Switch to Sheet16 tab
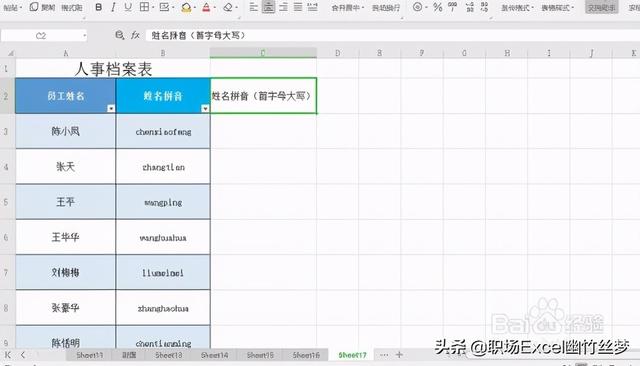Image resolution: width=640 pixels, height=366 pixels. (x=306, y=355)
